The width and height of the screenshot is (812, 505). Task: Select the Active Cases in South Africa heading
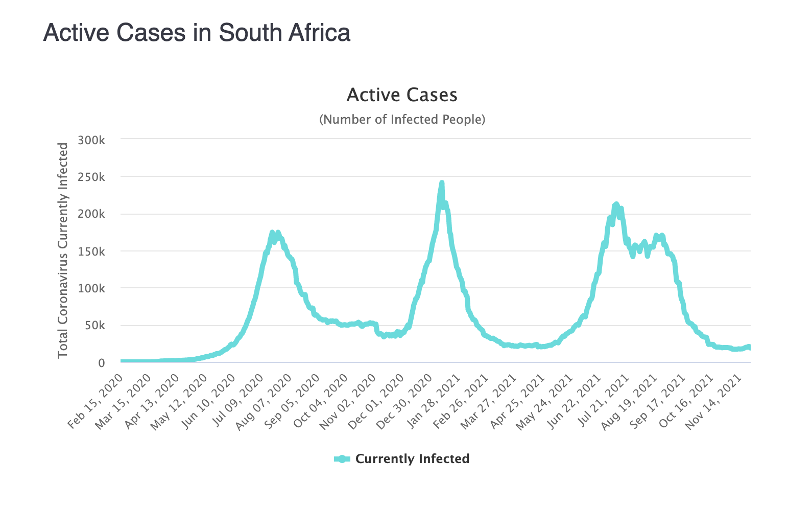[197, 33]
